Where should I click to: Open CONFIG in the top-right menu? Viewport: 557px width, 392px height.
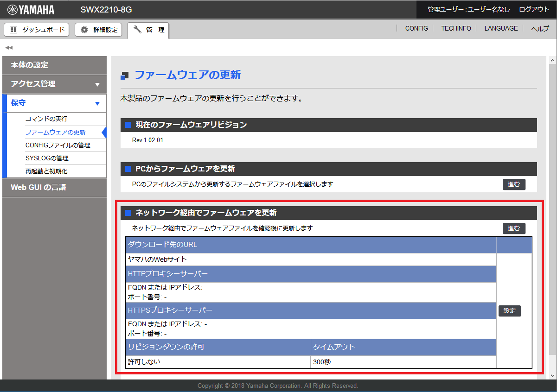pos(416,28)
